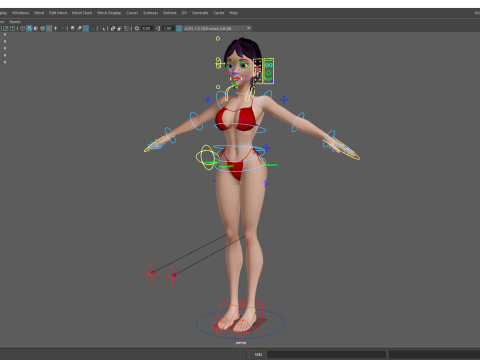The height and width of the screenshot is (360, 480).
Task: Select the blue plus control above screen-left shoulder
Action: coord(208,100)
